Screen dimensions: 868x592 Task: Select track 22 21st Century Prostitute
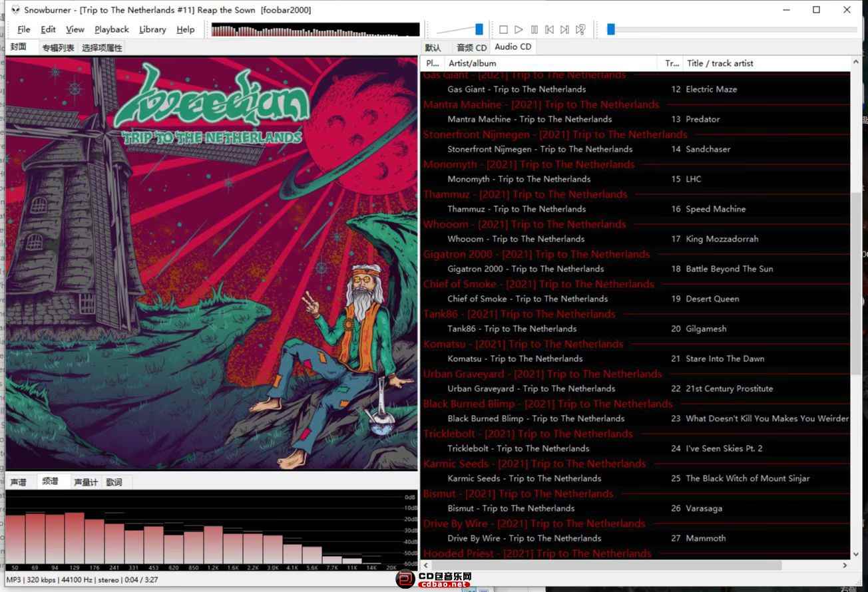(636, 388)
